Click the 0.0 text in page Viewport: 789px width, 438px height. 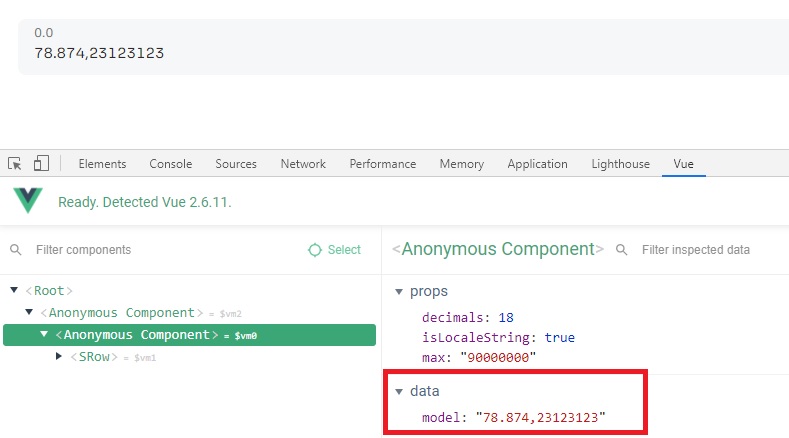[44, 33]
